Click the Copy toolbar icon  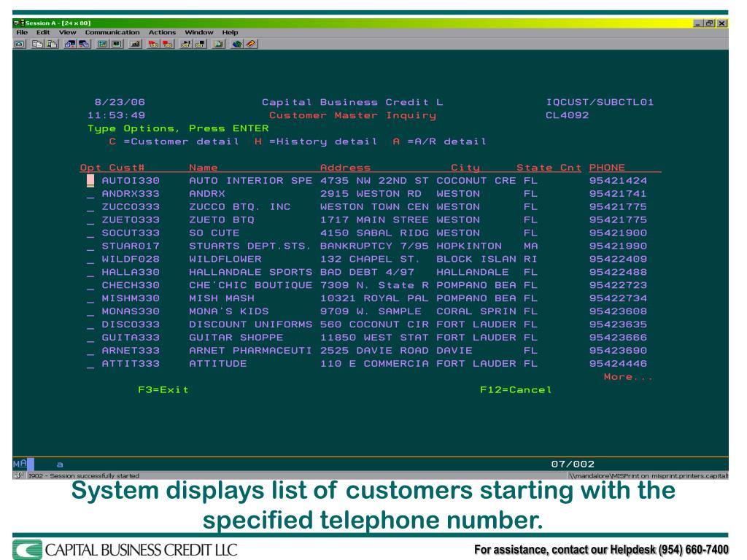(x=37, y=44)
